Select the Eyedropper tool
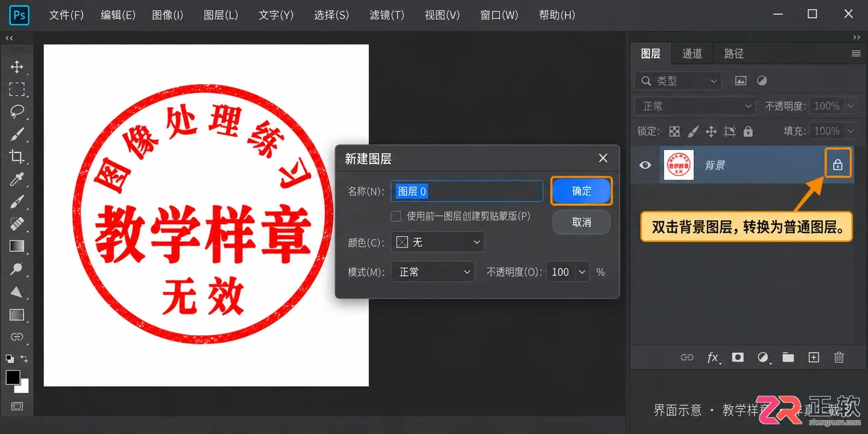 pos(17,179)
